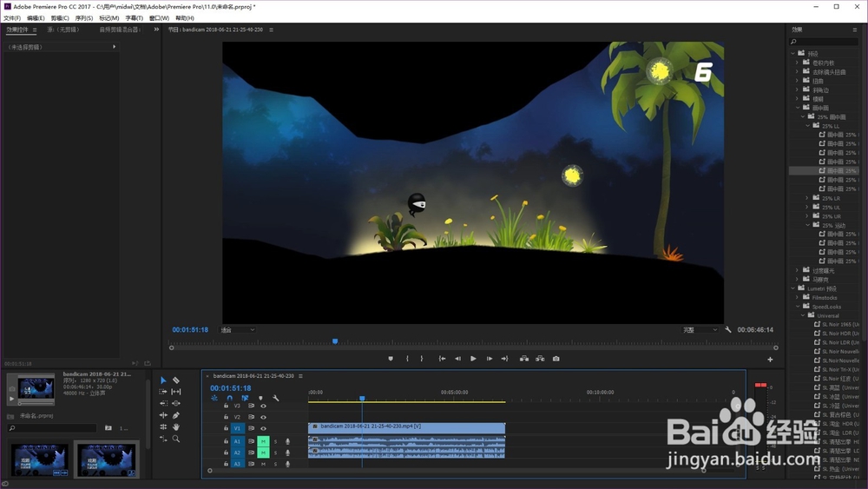The width and height of the screenshot is (868, 489).
Task: Show hidden panel tabs via double chevron
Action: point(156,30)
